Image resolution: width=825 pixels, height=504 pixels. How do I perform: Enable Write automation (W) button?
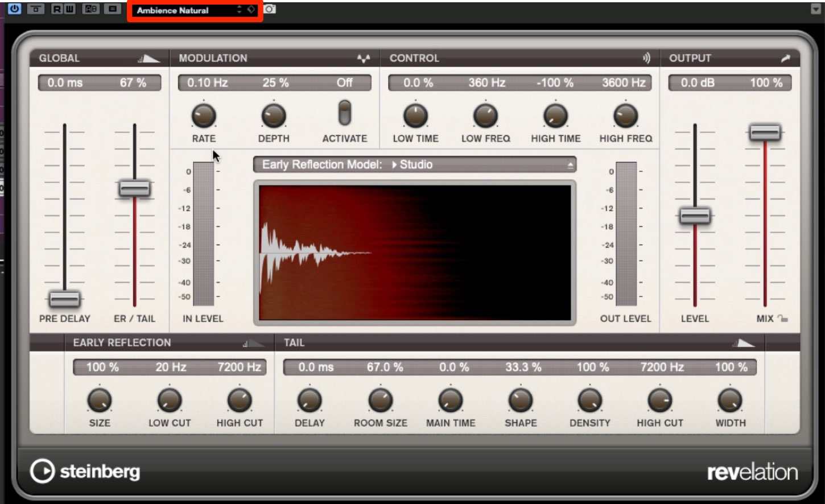[69, 9]
